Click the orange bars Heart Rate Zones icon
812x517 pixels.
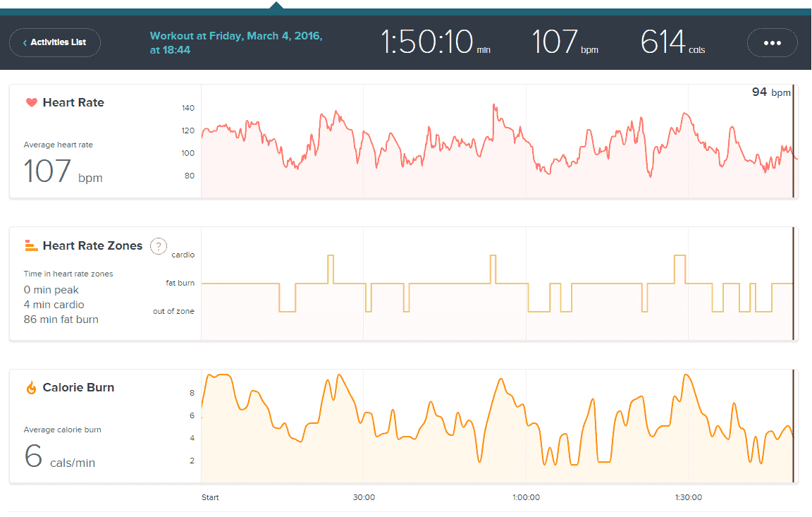tap(31, 245)
